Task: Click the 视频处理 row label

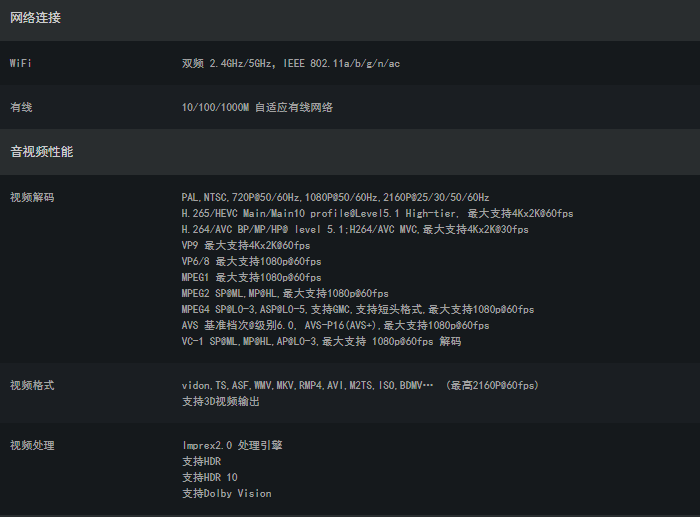Action: click(32, 445)
